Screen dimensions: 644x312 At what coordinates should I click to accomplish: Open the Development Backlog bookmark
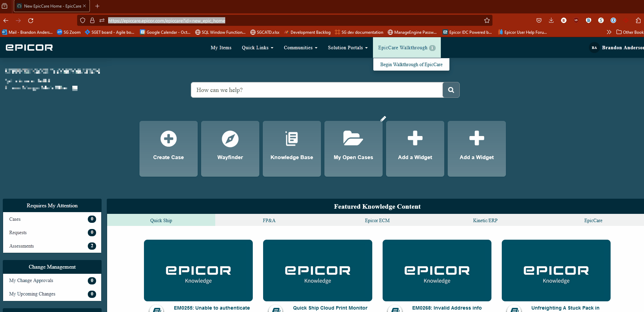point(308,32)
